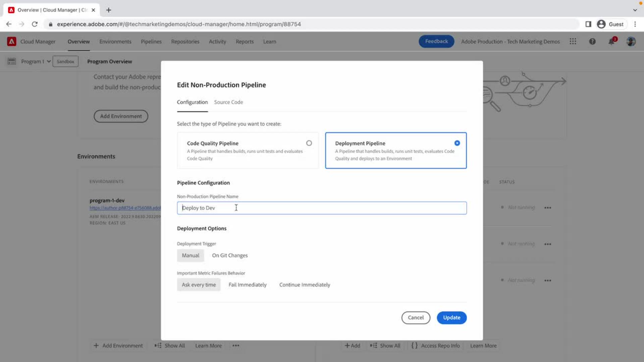Click the Add Environment button
Image resolution: width=644 pixels, height=362 pixels.
120,116
